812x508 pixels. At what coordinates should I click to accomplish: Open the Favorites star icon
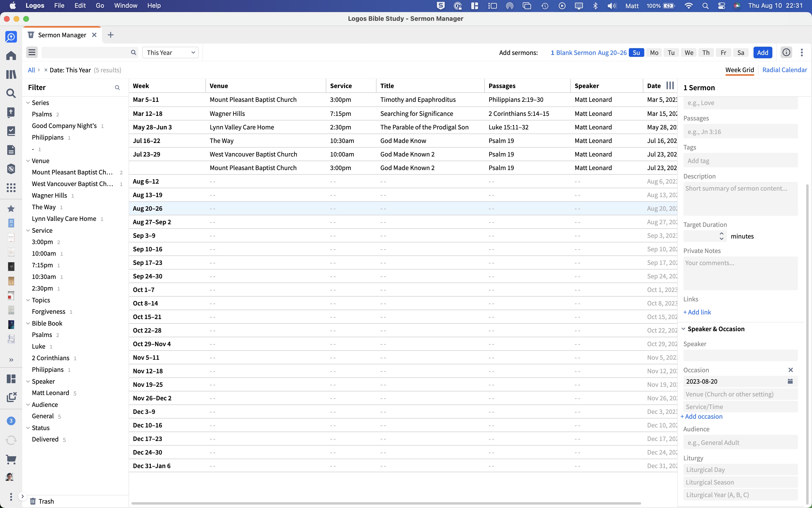tap(11, 209)
